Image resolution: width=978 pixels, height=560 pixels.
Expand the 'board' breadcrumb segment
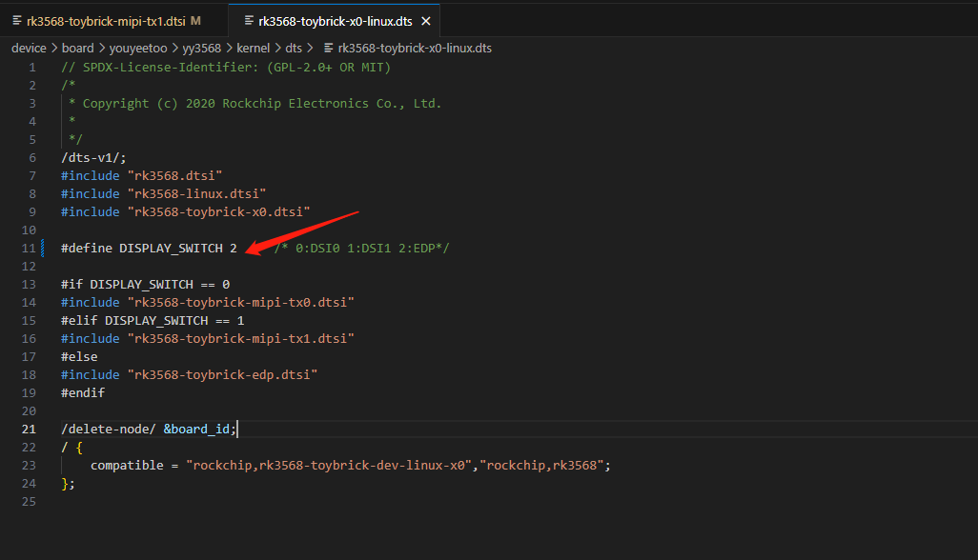tap(78, 48)
